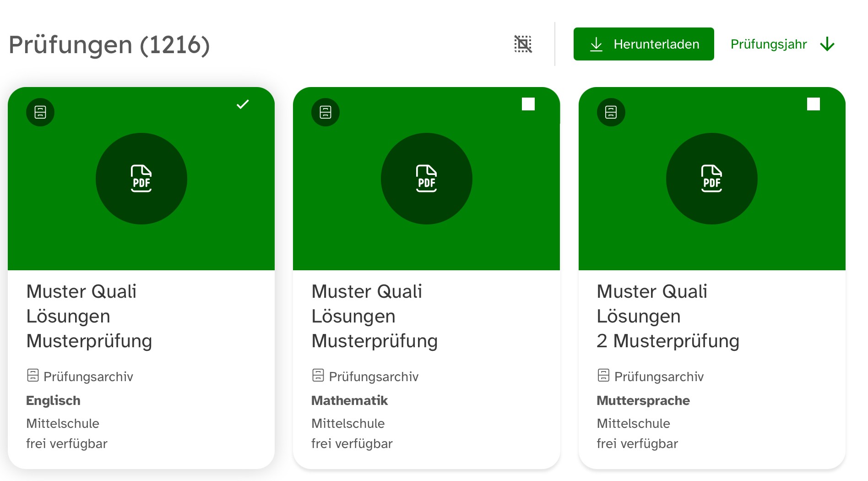Open the PDF icon on Mathematik card
The height and width of the screenshot is (481, 868).
coord(427,179)
